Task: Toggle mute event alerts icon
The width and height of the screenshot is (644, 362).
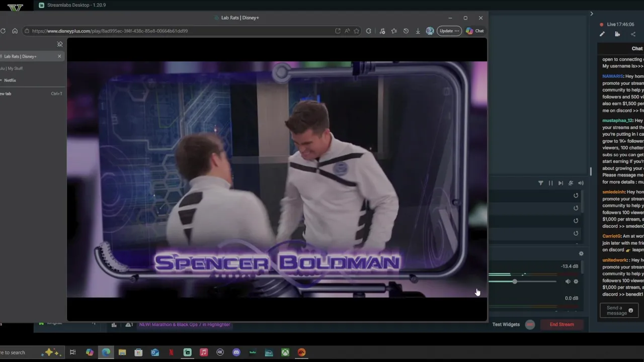Action: click(x=571, y=183)
